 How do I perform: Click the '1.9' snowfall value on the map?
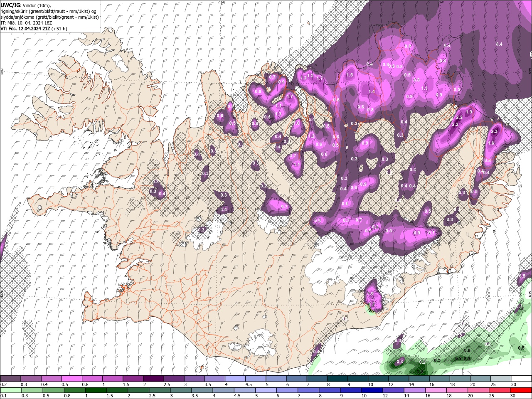pos(469,112)
